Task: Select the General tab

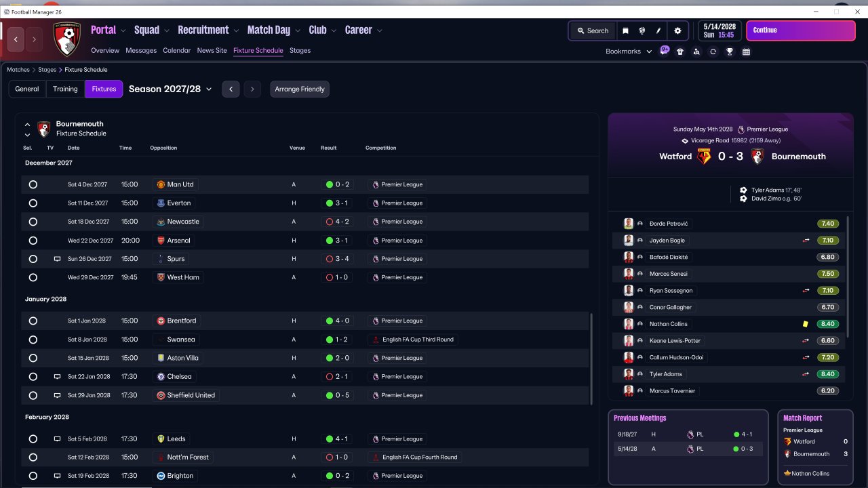Action: click(27, 89)
